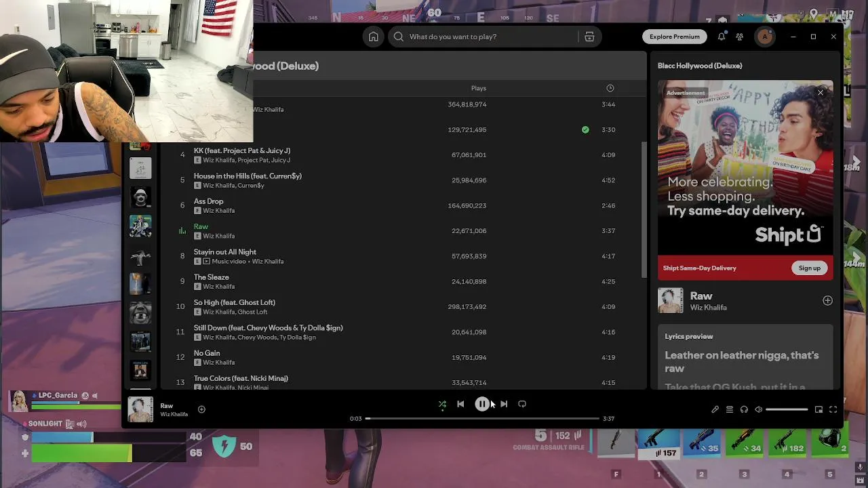
Task: Pause the playing song
Action: 481,404
